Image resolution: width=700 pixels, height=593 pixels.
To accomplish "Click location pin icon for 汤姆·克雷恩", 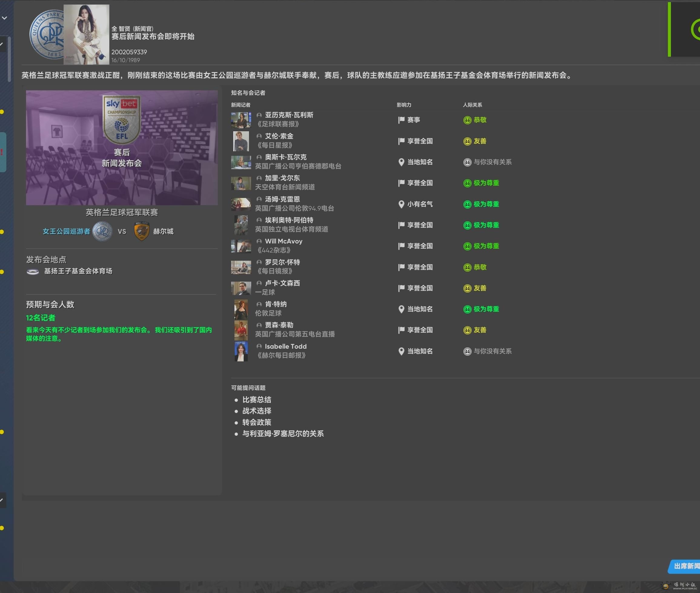I will pos(401,204).
